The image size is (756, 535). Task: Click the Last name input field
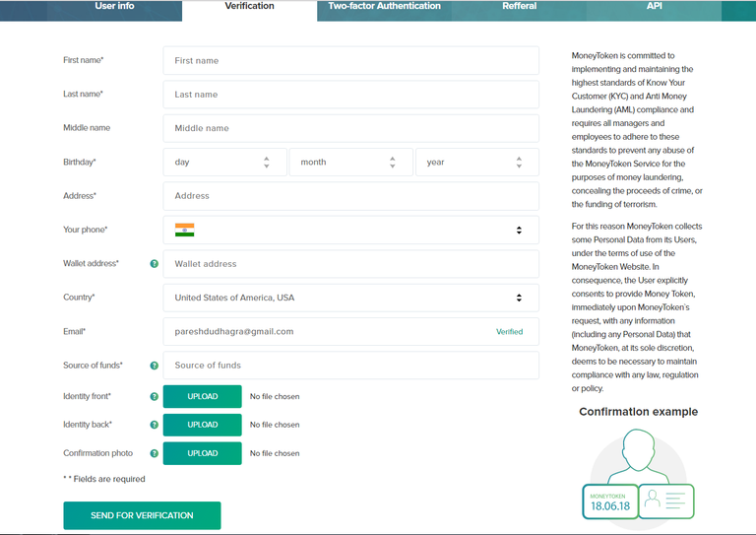[351, 95]
